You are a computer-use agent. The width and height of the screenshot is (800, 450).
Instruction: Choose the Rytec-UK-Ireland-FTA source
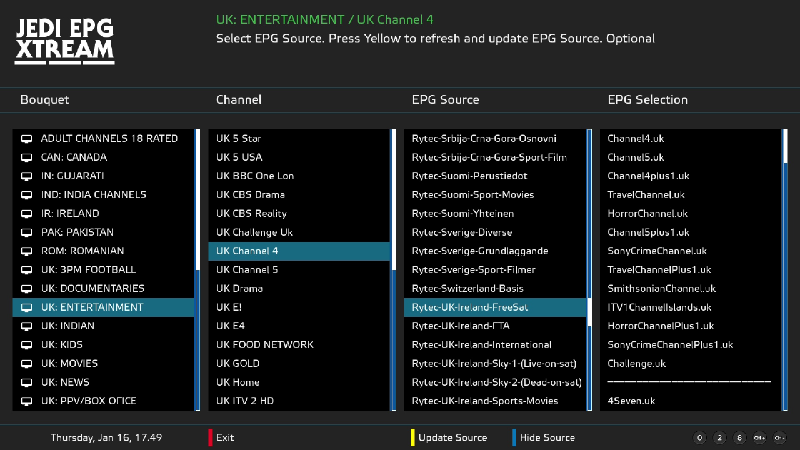click(495, 326)
